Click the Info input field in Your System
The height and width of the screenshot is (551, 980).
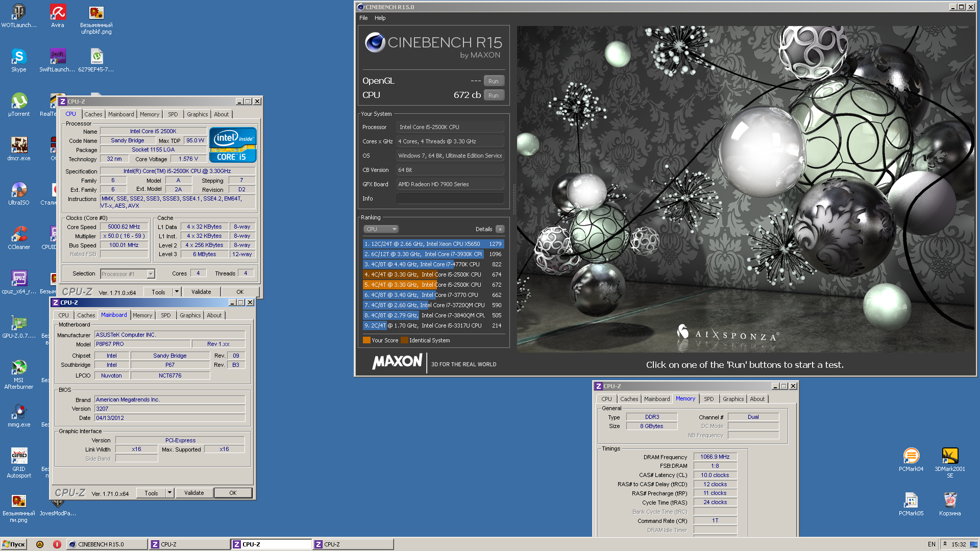click(450, 198)
